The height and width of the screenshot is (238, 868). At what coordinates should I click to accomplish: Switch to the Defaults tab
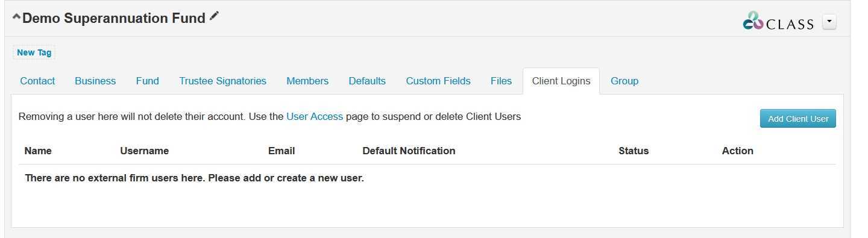(x=367, y=81)
